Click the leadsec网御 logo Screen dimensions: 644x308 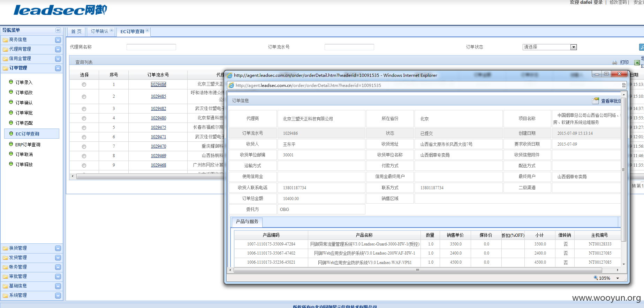(60, 10)
